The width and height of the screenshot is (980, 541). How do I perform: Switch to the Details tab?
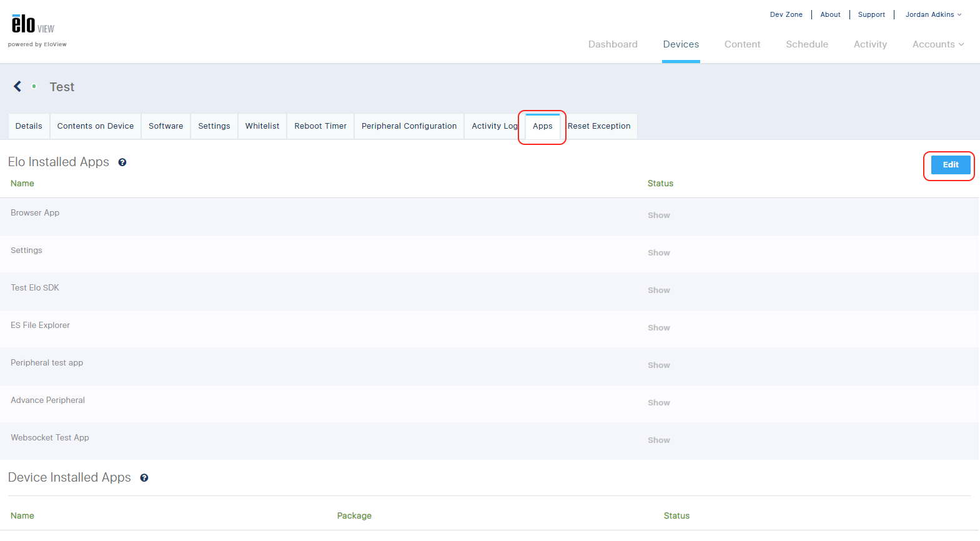click(x=29, y=126)
